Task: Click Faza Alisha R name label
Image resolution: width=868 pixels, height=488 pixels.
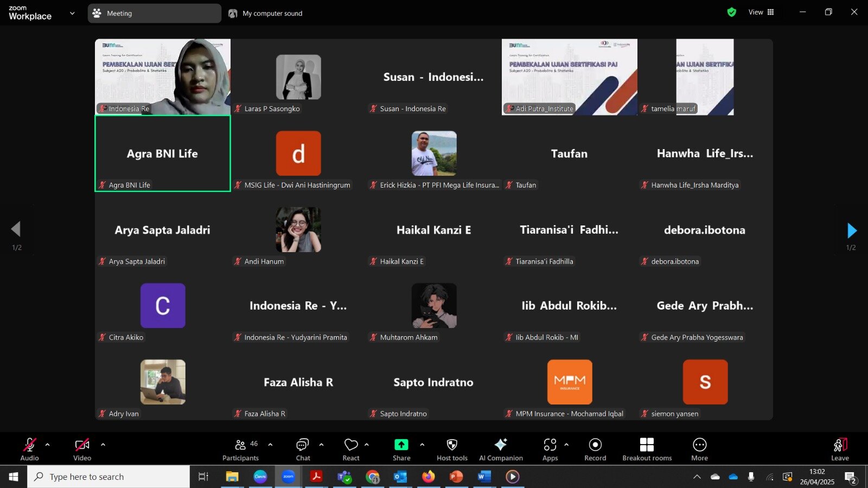Action: [265, 414]
